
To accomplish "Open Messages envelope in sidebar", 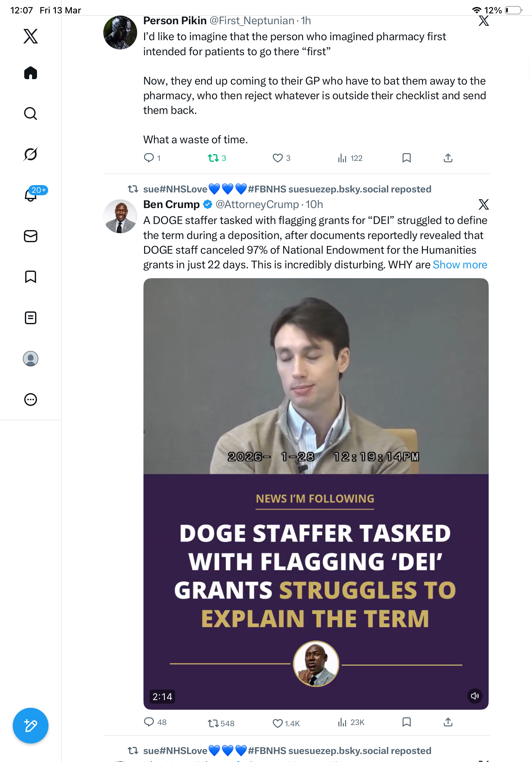I will point(31,236).
